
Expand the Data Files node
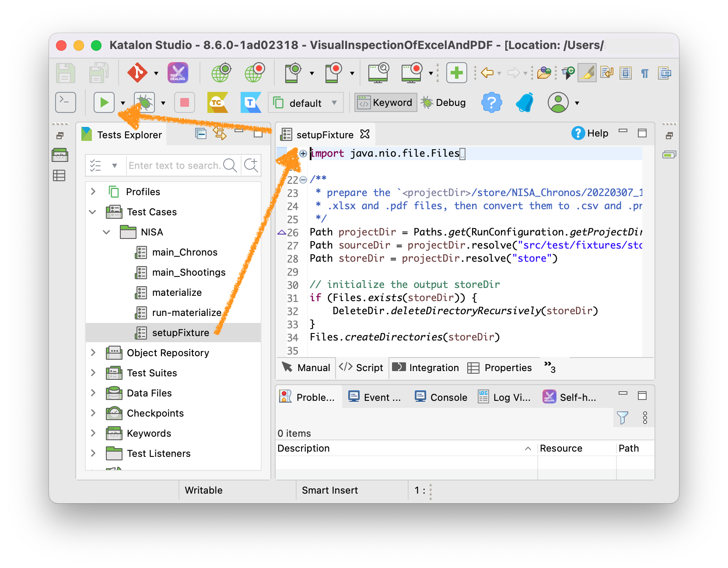(x=93, y=393)
